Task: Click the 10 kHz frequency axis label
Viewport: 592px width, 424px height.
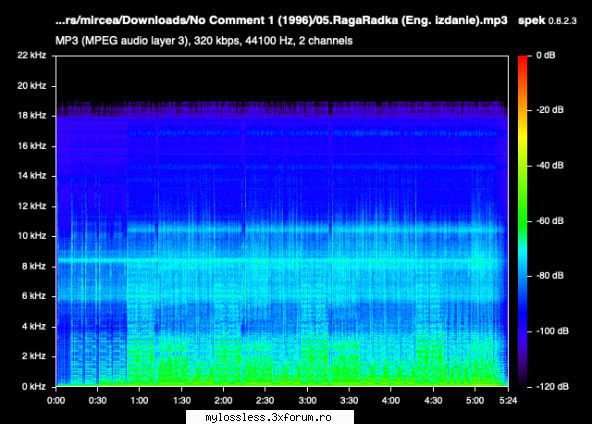Action: coord(32,236)
